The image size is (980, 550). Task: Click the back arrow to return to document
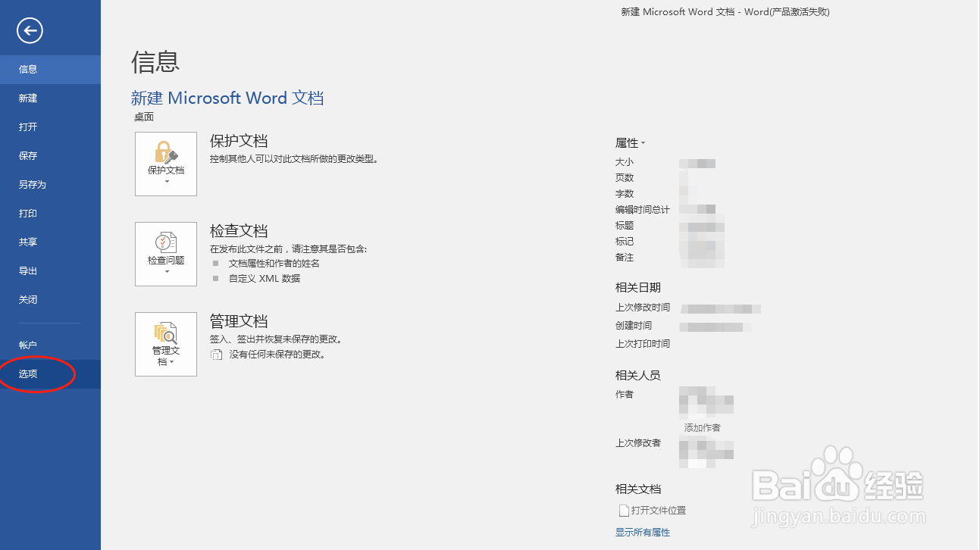pos(30,30)
